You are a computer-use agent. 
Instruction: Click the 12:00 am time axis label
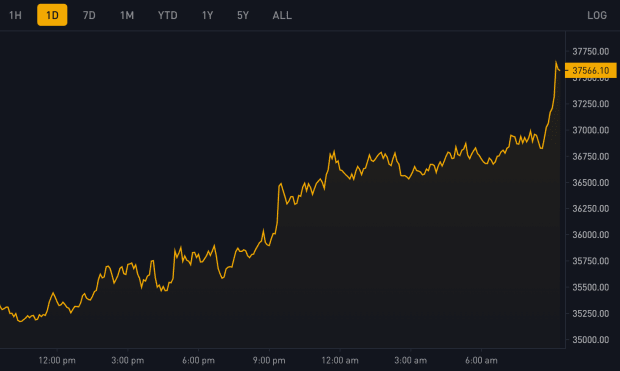point(340,360)
